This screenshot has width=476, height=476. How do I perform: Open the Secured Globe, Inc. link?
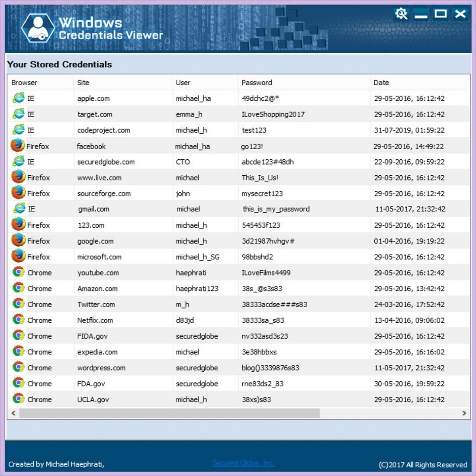tap(244, 463)
